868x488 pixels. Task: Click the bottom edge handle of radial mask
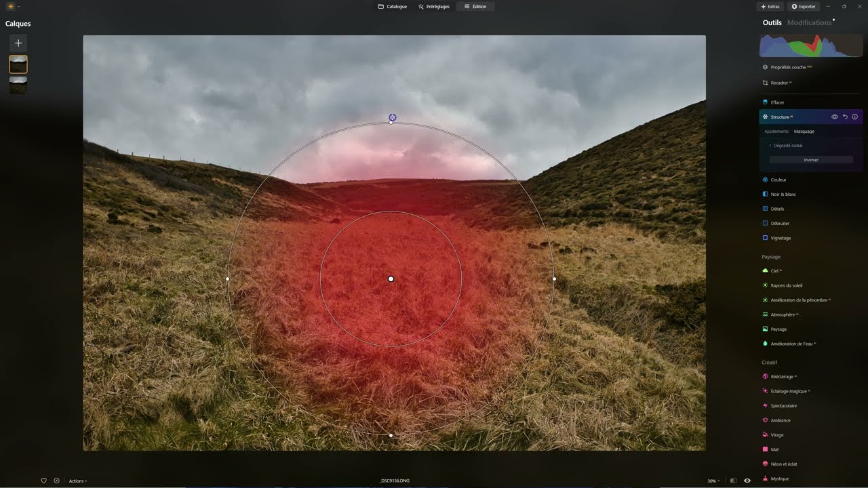[391, 435]
